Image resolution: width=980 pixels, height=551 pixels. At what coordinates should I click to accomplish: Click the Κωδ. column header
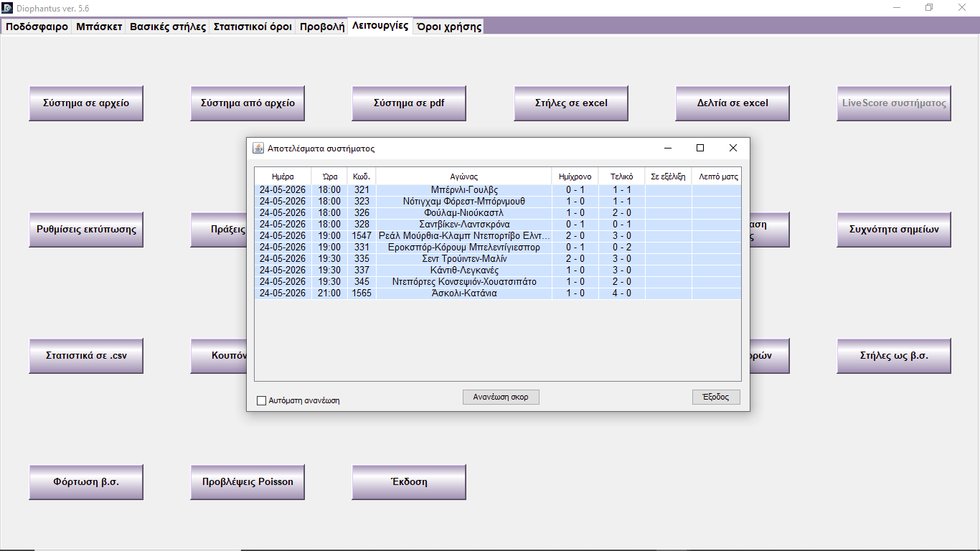[x=362, y=176]
